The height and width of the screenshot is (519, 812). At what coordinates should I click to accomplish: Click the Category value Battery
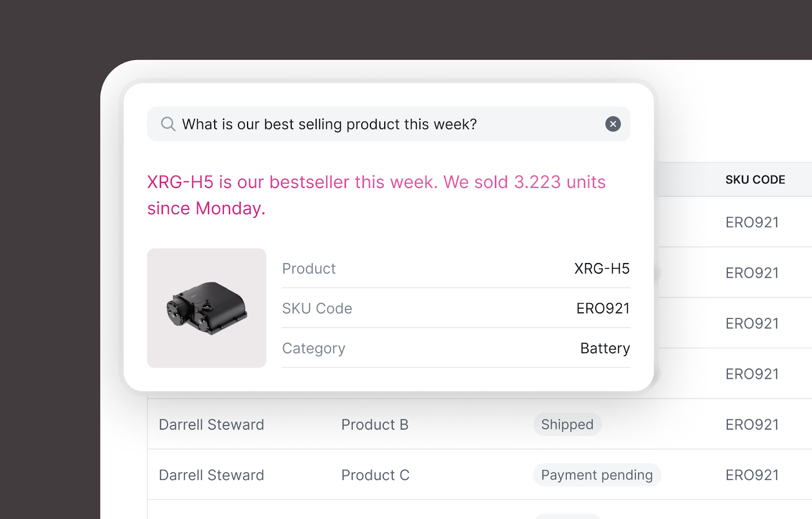pyautogui.click(x=605, y=348)
